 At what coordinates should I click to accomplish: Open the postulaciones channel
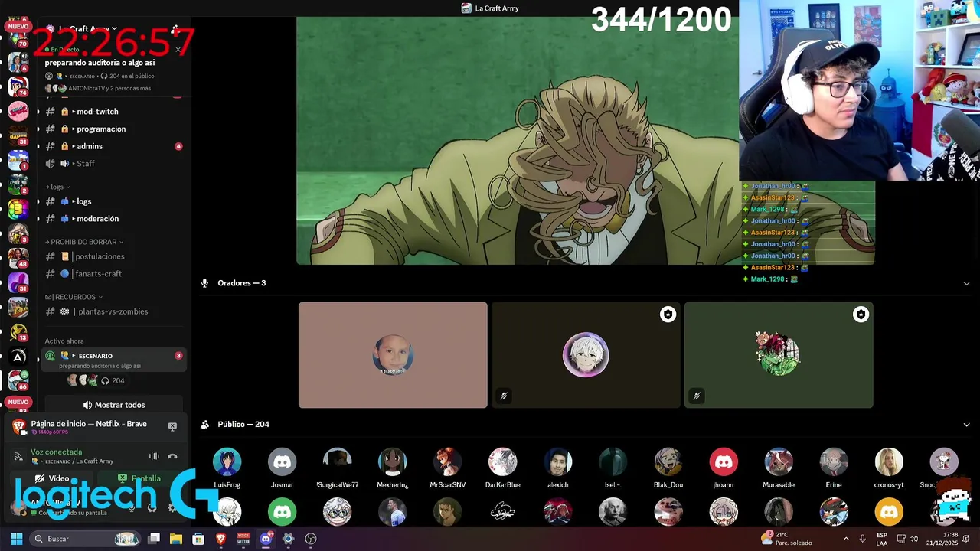[x=112, y=256]
